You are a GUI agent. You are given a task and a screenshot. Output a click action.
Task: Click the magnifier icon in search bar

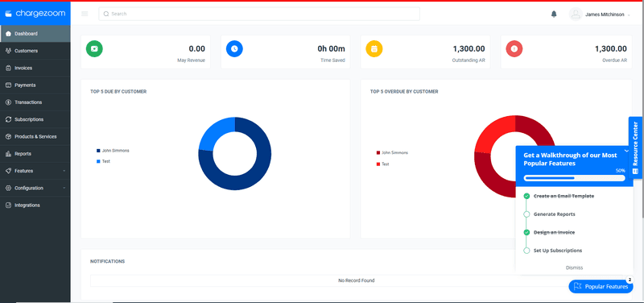point(106,14)
